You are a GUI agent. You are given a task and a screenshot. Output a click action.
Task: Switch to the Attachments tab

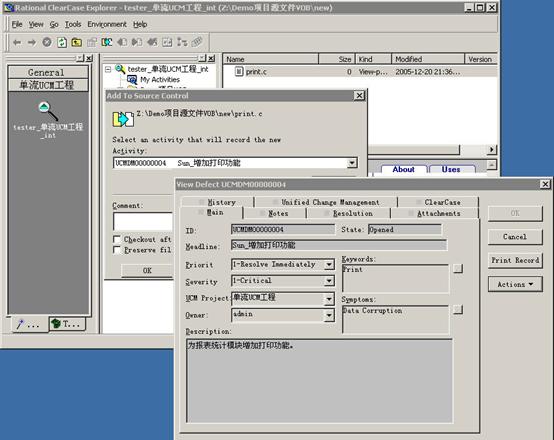click(435, 213)
